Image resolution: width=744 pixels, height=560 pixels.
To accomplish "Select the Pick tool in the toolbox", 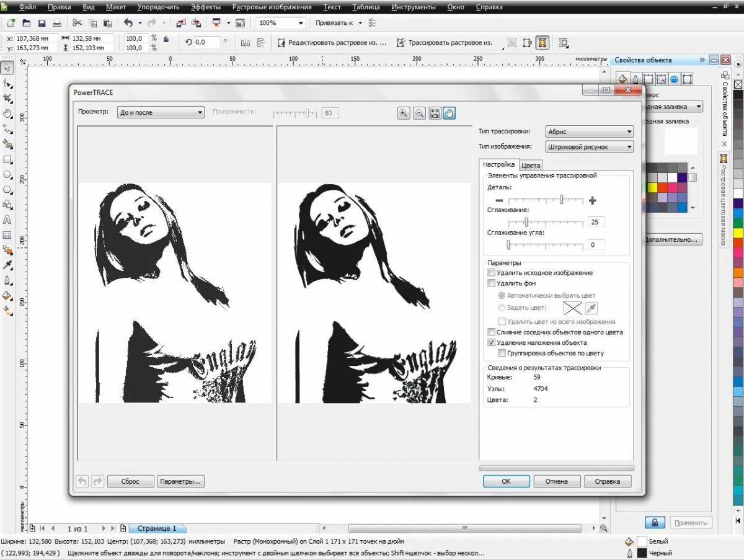I will tap(8, 68).
